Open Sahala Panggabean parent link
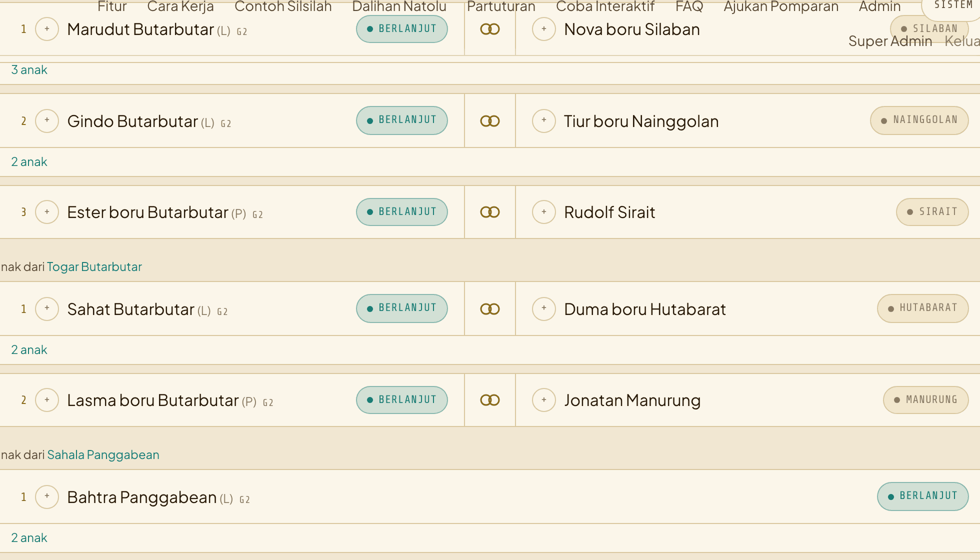This screenshot has width=980, height=560. point(103,455)
